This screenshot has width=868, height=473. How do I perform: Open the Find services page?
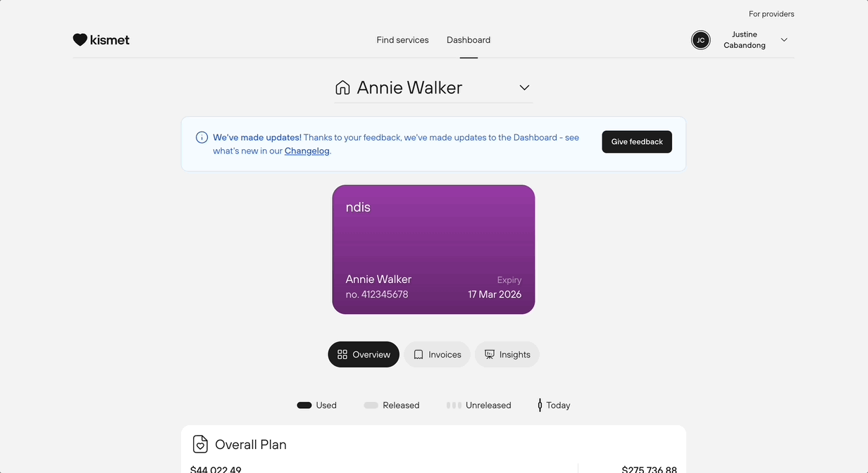(x=402, y=40)
